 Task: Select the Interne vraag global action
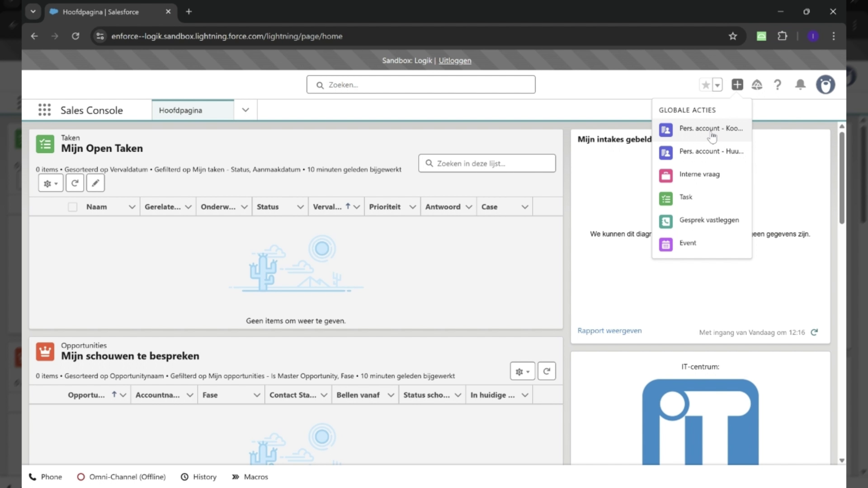click(699, 174)
